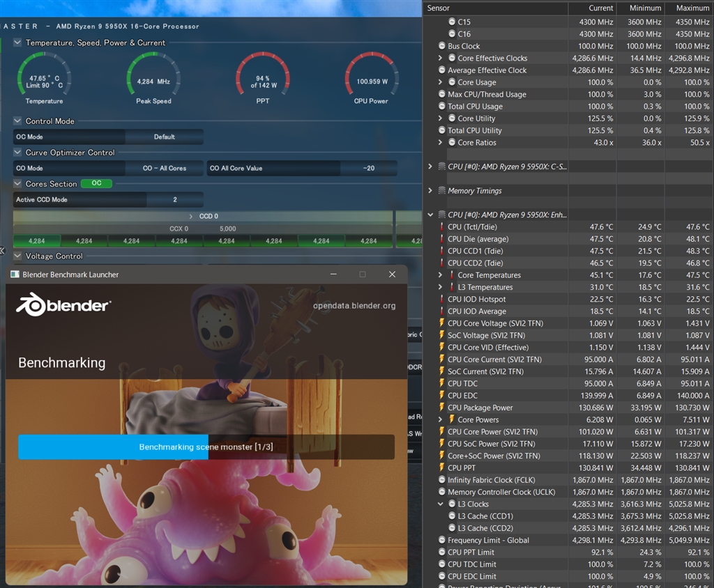Screen dimensions: 714x588
Task: Collapse the Cores Section arrow
Action: point(17,183)
